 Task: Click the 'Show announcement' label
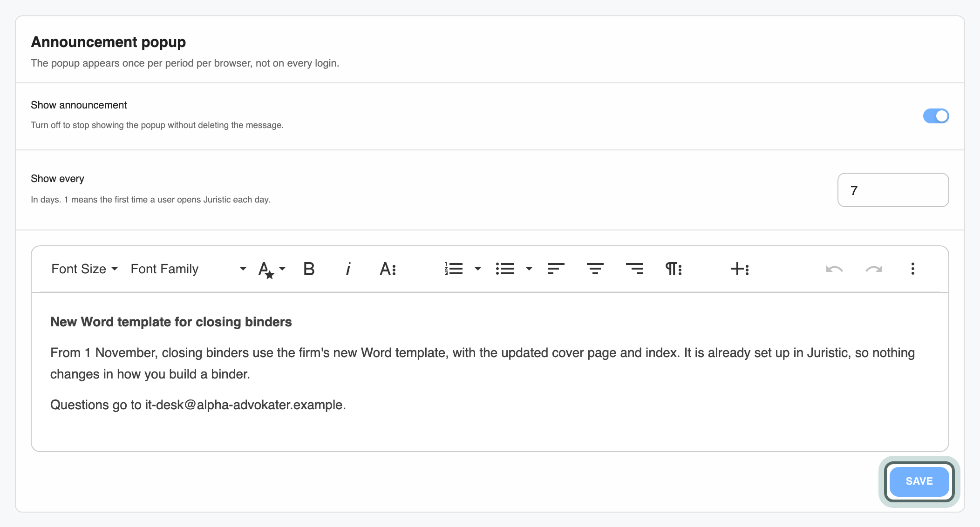click(x=79, y=105)
